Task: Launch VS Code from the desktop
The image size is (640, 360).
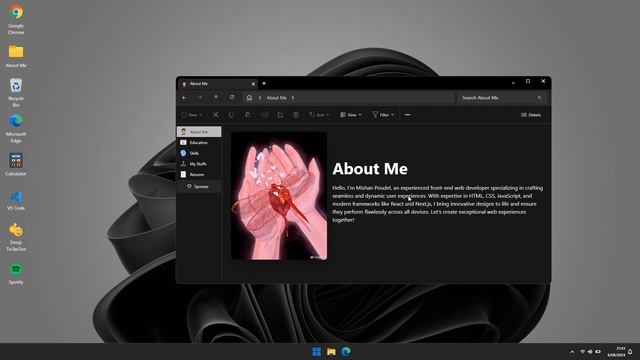Action: (16, 200)
